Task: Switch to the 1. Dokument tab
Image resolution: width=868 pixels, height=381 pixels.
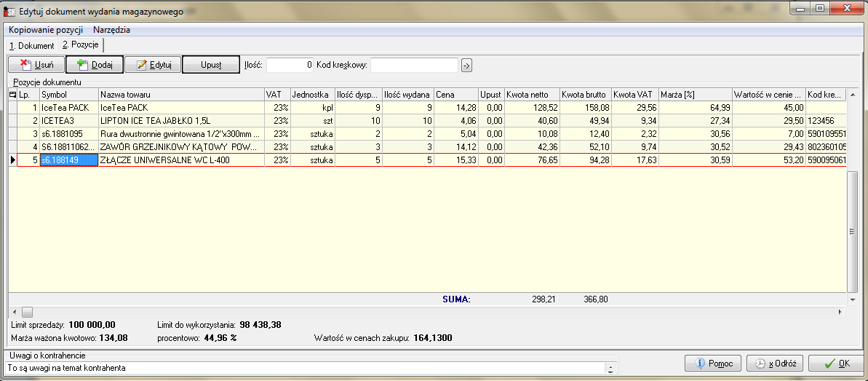Action: pos(31,45)
